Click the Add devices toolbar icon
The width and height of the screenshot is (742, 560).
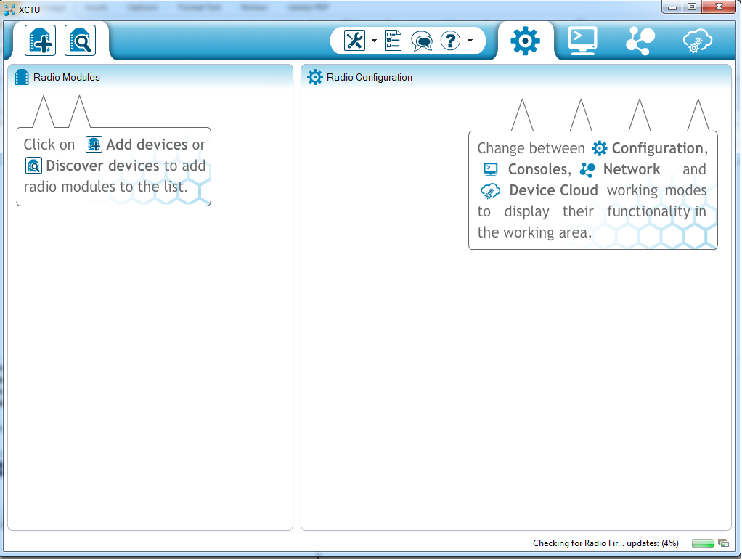[x=40, y=41]
